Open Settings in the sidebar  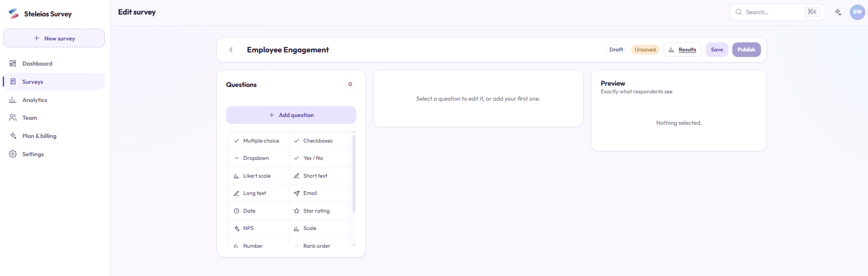coord(54,154)
